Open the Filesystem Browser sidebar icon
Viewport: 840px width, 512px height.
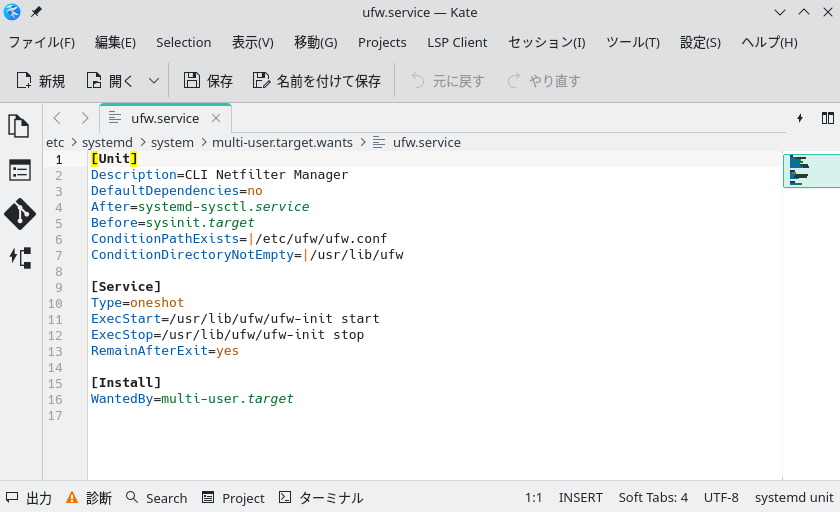click(x=19, y=170)
